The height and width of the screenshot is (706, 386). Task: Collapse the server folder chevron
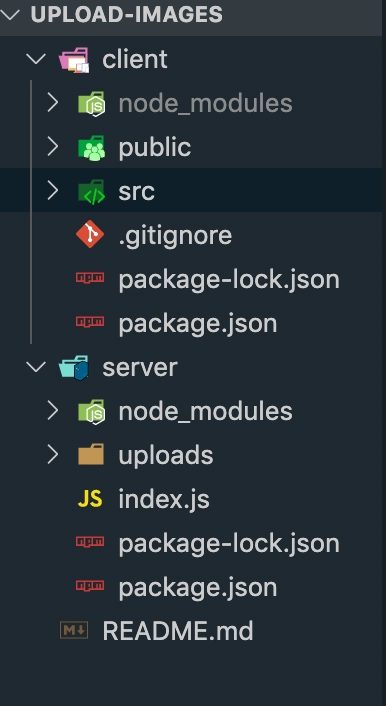(36, 367)
